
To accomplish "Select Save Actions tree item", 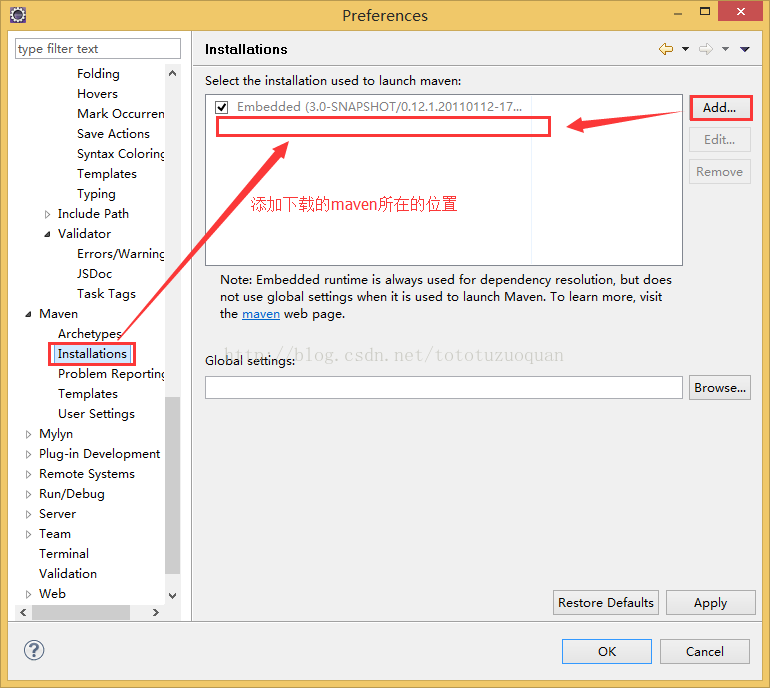I will pos(113,134).
